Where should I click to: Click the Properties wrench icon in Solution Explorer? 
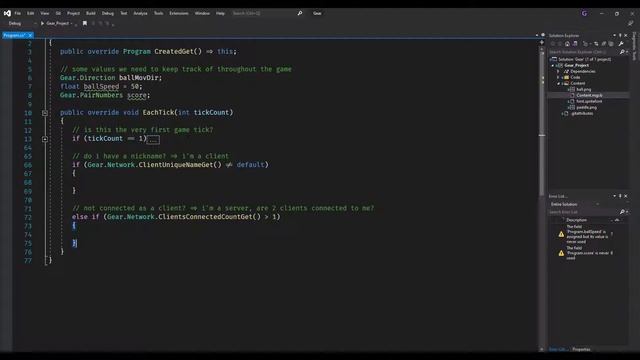621,44
